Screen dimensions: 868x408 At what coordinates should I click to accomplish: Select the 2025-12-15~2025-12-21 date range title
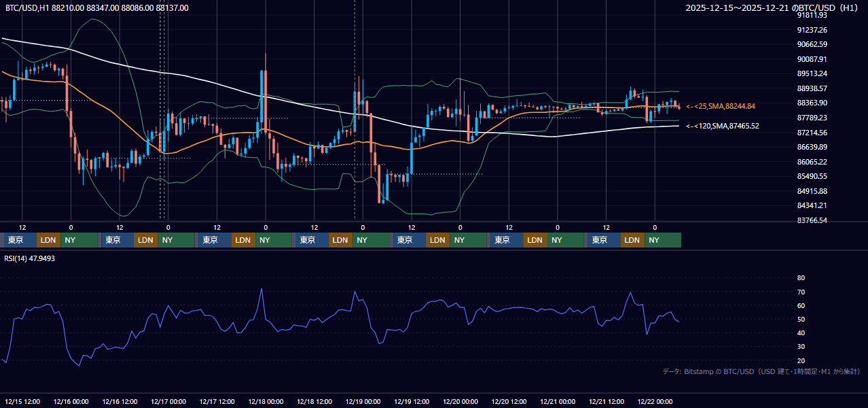(x=772, y=8)
